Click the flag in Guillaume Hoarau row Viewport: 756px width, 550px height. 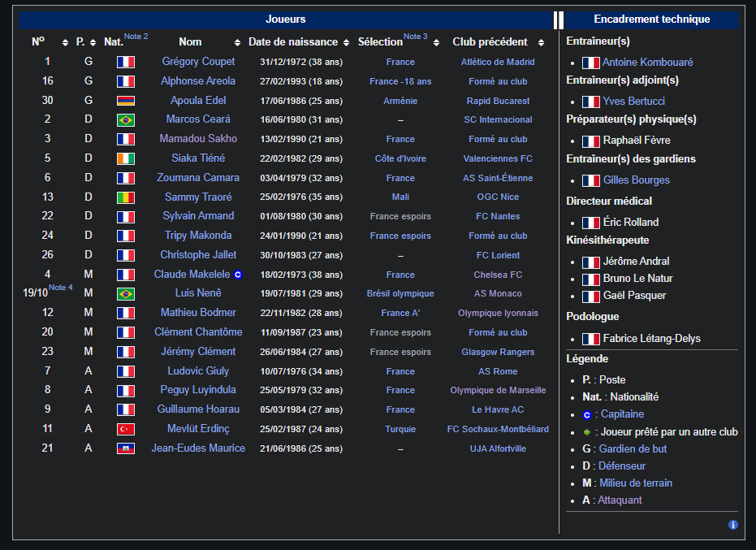126,409
